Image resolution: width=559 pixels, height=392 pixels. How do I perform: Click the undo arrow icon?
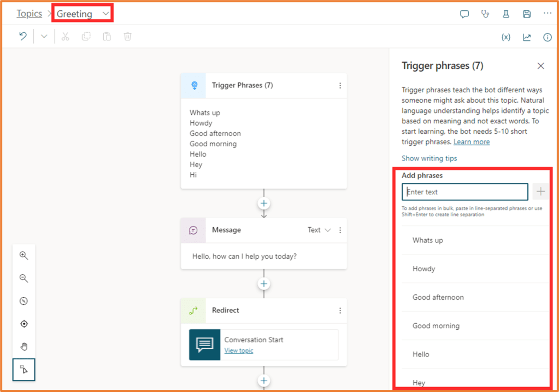23,37
